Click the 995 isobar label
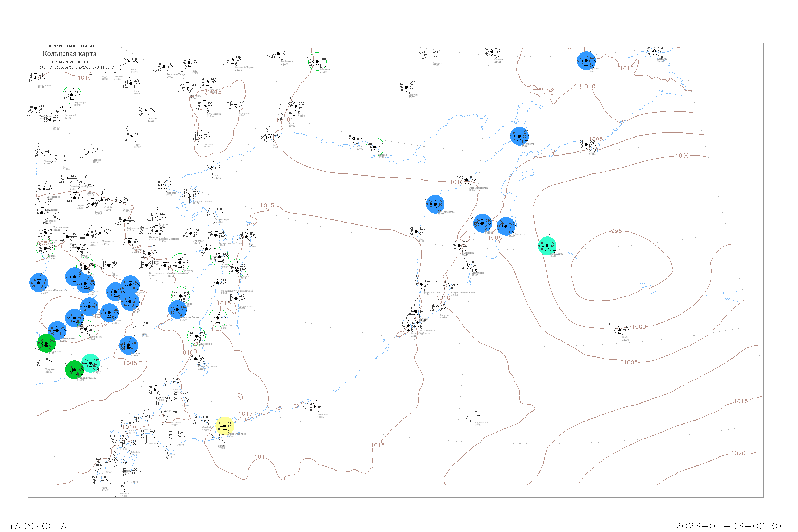 [x=616, y=231]
